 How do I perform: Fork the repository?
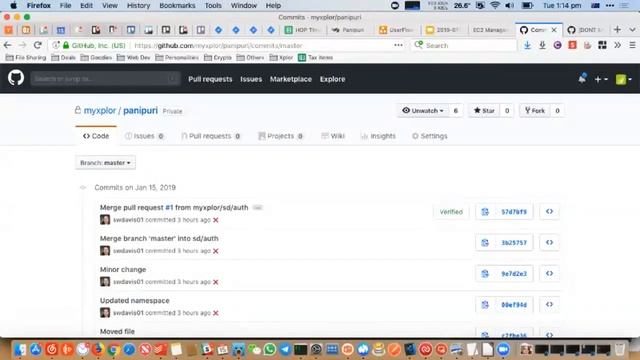(535, 111)
